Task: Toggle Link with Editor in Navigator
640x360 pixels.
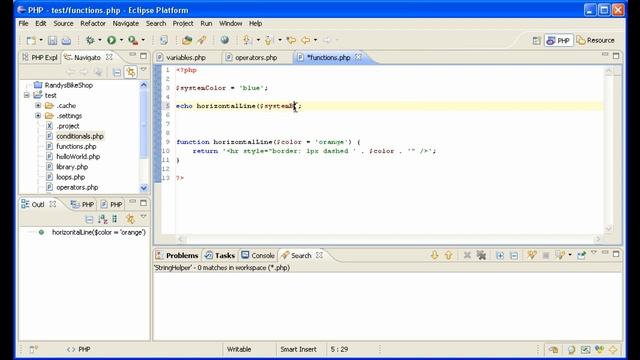Action: pos(131,72)
